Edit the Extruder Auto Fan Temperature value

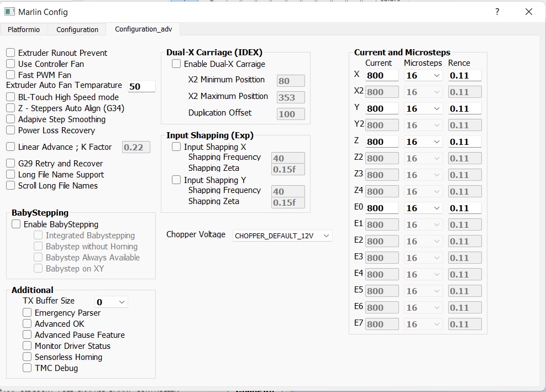click(141, 86)
